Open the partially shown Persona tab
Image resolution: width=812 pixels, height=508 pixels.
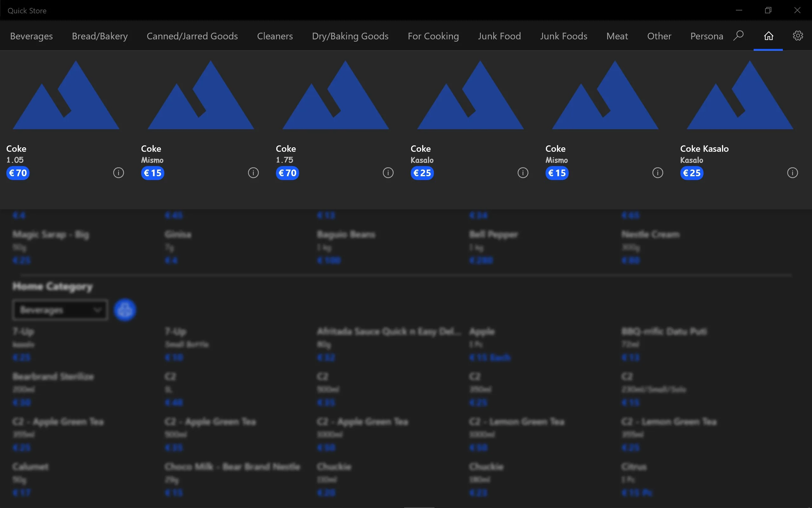(x=707, y=36)
